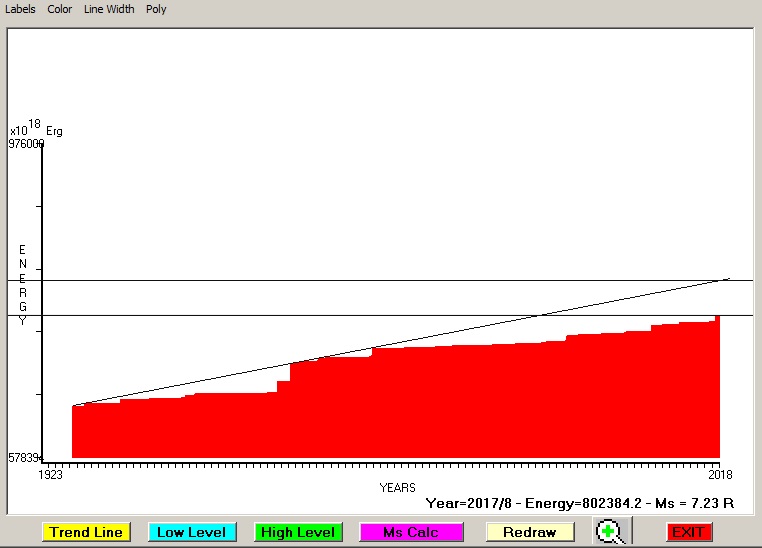Click the YEARS axis title
The image size is (762, 548).
398,487
